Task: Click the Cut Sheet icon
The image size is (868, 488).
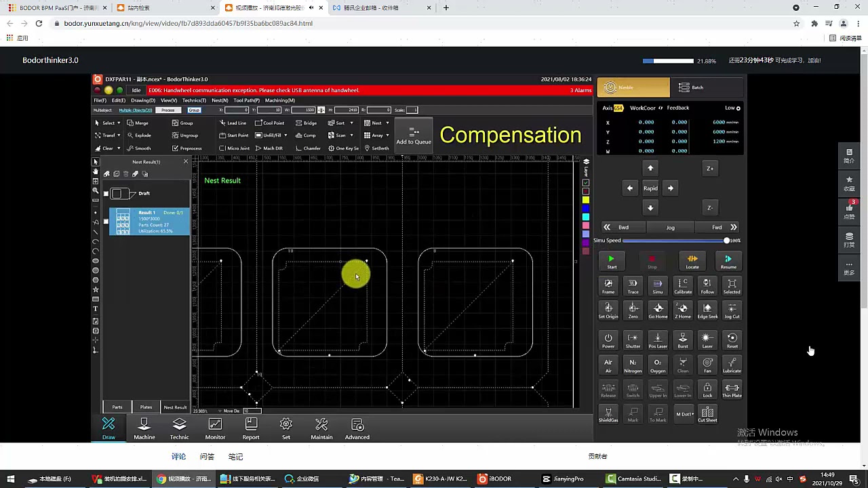Action: click(x=707, y=414)
